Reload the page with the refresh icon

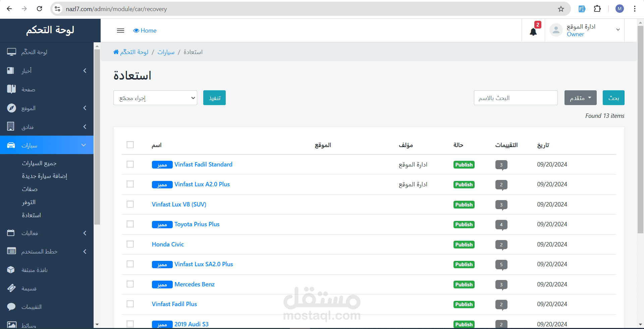click(39, 9)
